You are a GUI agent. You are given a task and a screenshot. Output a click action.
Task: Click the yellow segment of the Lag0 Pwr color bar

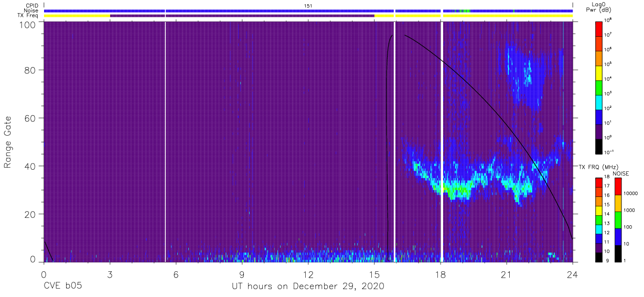599,72
